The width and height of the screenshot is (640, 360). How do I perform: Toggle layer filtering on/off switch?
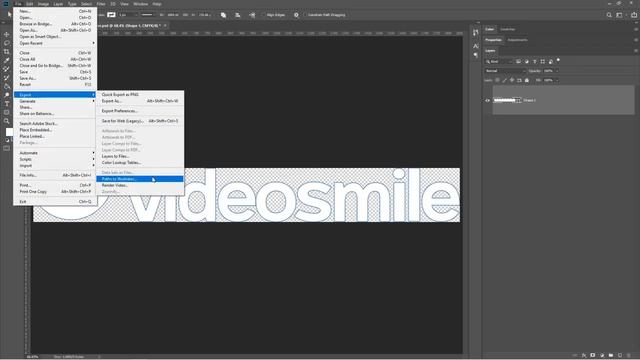coord(558,60)
